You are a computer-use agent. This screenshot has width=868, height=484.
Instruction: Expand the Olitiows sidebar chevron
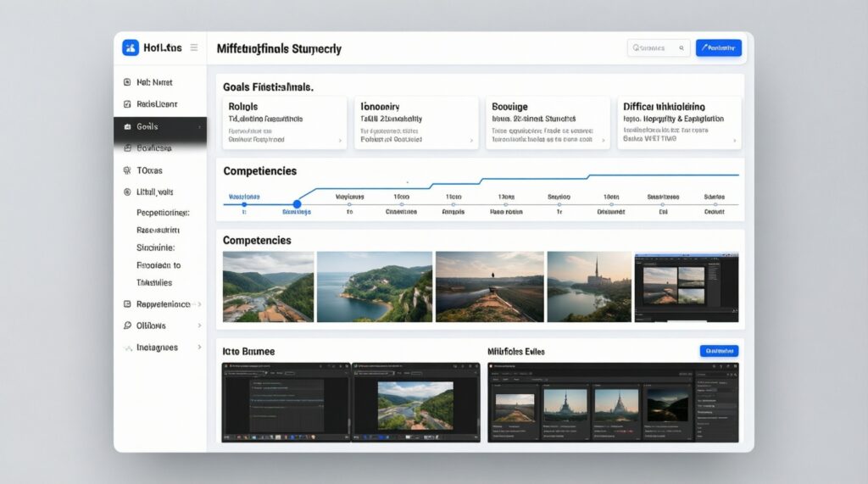click(x=199, y=325)
